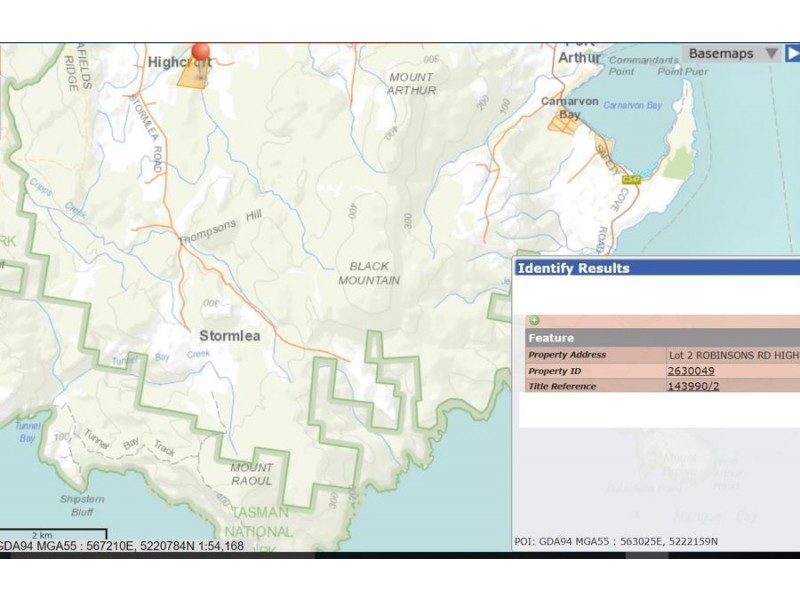The image size is (800, 600).
Task: Click the Shipstern Bluff map label
Action: 82,506
